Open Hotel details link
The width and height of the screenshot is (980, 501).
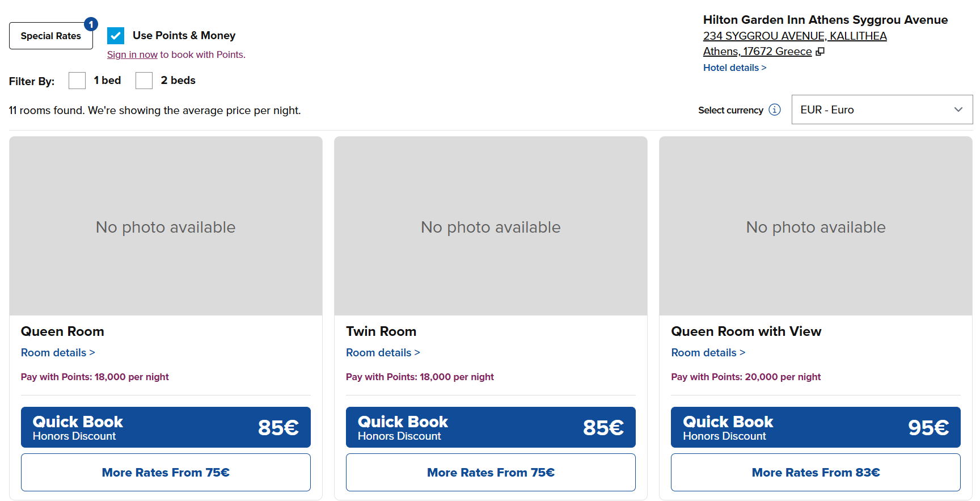[734, 68]
